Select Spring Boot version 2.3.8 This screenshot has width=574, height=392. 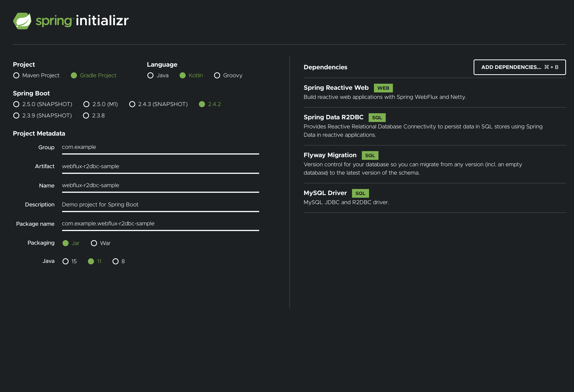coord(86,116)
